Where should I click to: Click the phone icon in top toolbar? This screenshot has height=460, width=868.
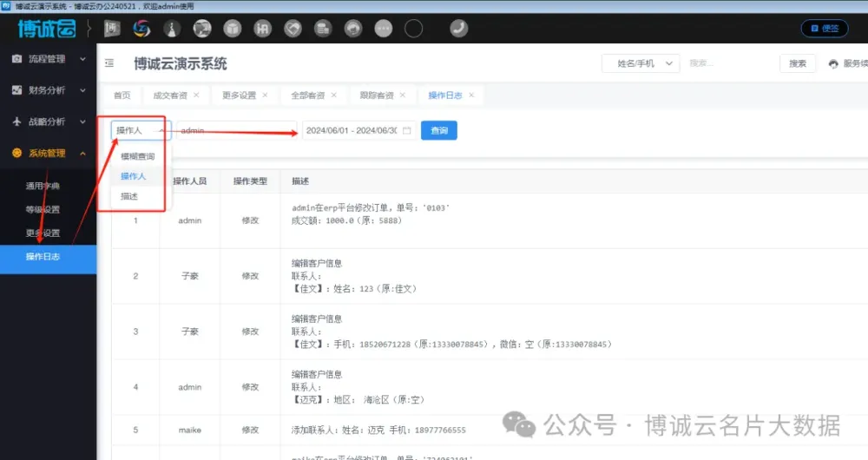point(458,28)
